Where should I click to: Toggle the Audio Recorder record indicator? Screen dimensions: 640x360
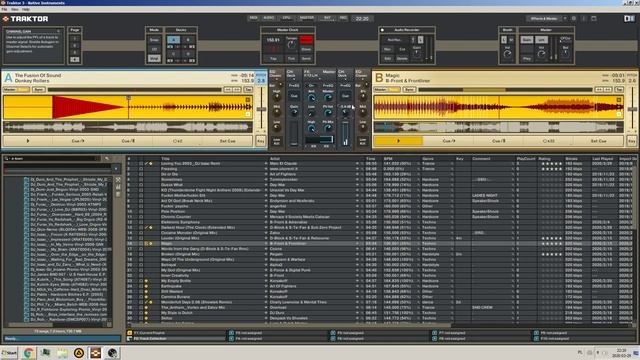(x=382, y=30)
